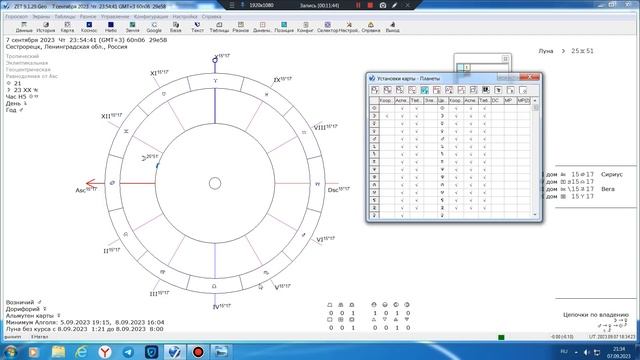This screenshot has width=640, height=360.
Task: Click the Эле. column header
Action: click(430, 100)
